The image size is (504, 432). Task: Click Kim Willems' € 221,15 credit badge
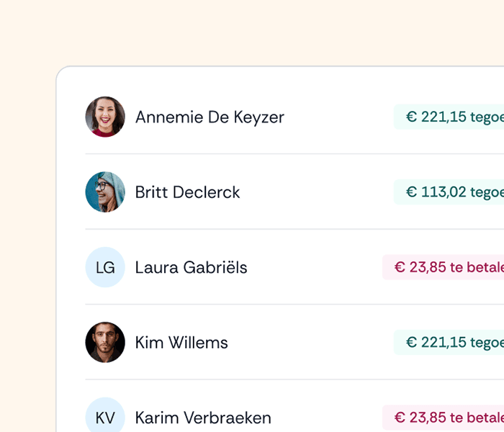pos(450,342)
